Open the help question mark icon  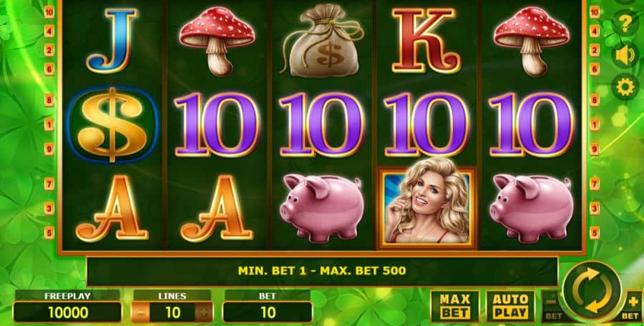(625, 24)
